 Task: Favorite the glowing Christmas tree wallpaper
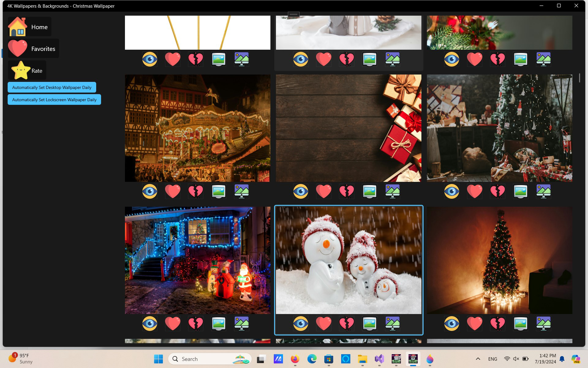[x=474, y=324]
